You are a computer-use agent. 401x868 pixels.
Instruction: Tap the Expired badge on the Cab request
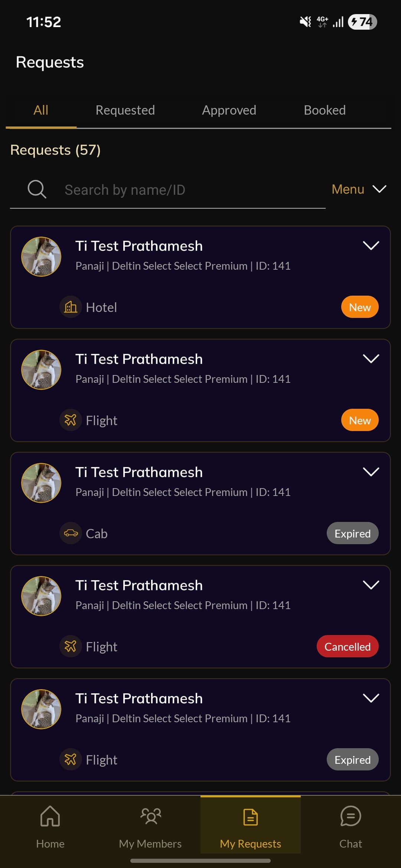click(x=352, y=533)
